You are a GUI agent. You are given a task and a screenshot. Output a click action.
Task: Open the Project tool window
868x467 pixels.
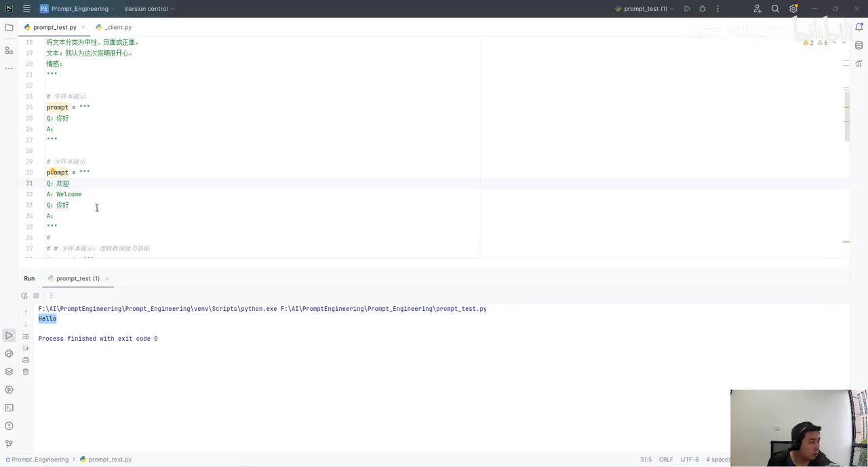click(9, 27)
